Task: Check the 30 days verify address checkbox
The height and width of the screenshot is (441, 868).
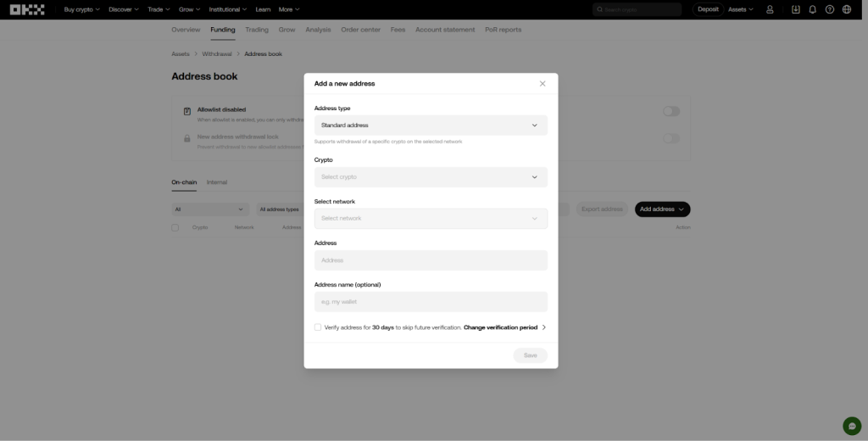Action: (x=318, y=327)
